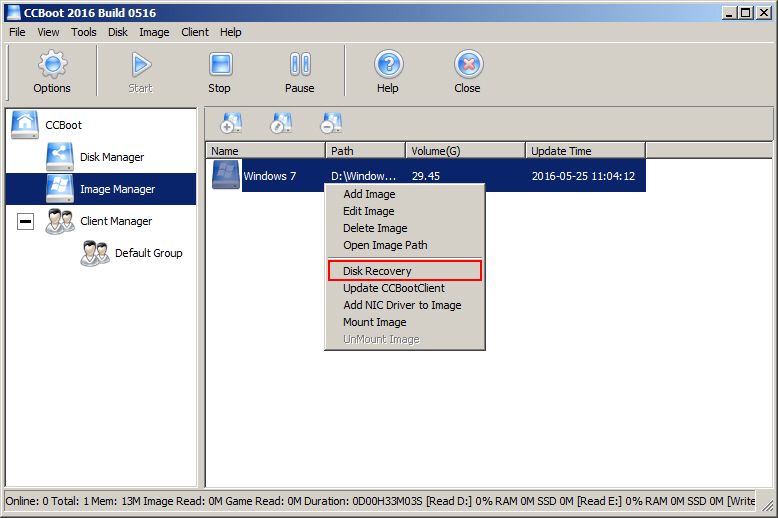Select the Default Group icon
778x518 pixels.
(x=95, y=253)
